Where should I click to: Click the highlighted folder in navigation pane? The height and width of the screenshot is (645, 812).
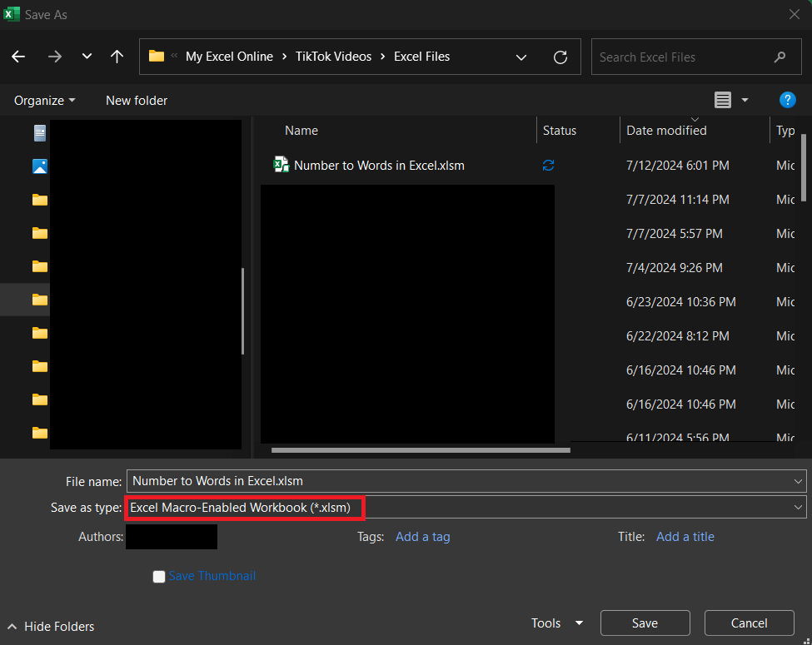40,300
